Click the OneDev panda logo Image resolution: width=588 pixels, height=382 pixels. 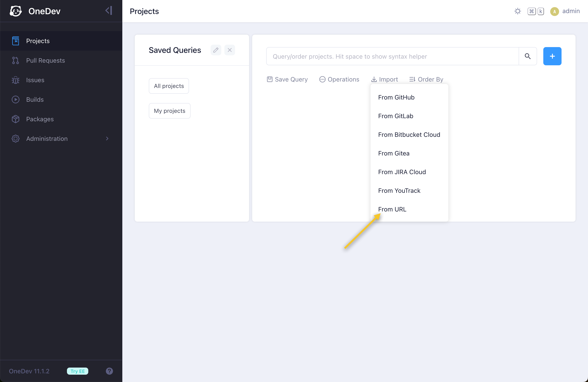tap(16, 11)
